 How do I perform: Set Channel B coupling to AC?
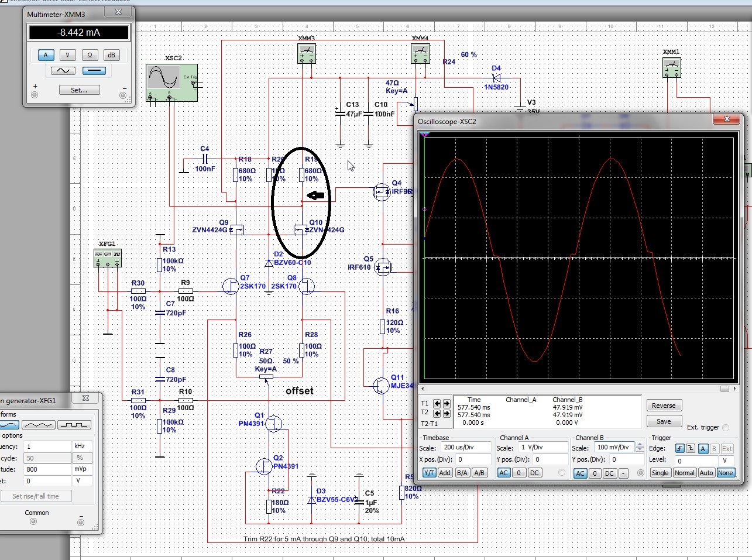tap(580, 473)
